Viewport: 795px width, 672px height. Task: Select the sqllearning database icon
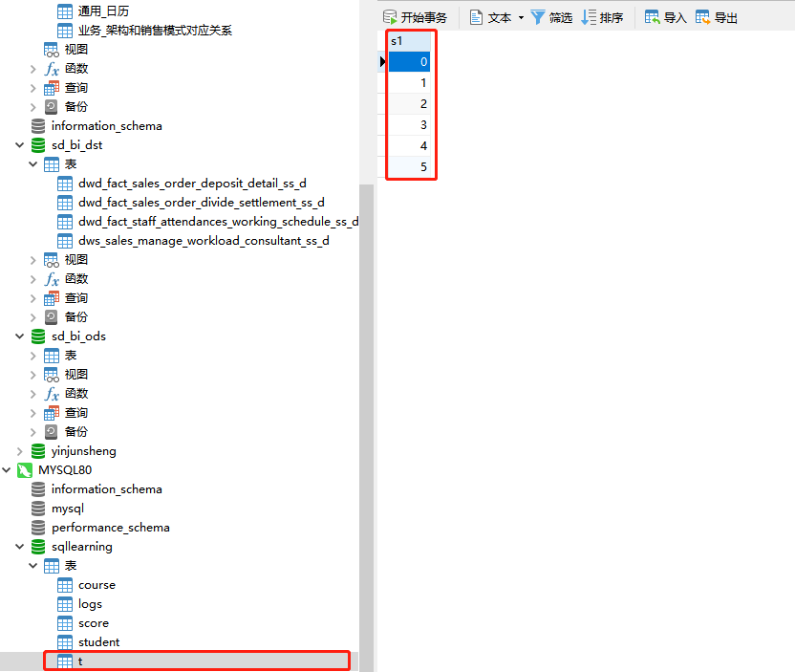[x=38, y=547]
